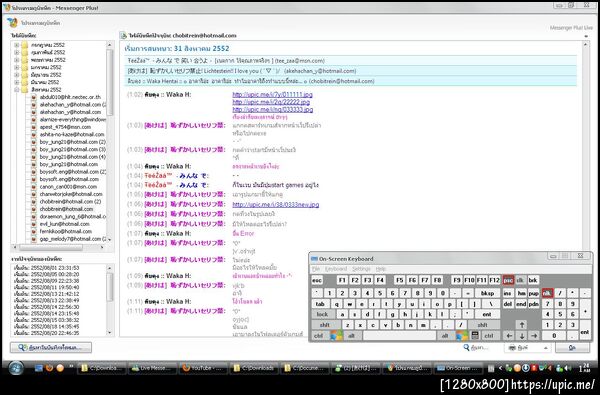Expand the first month folder in log tree
The width and height of the screenshot is (600, 395).
coord(16,45)
